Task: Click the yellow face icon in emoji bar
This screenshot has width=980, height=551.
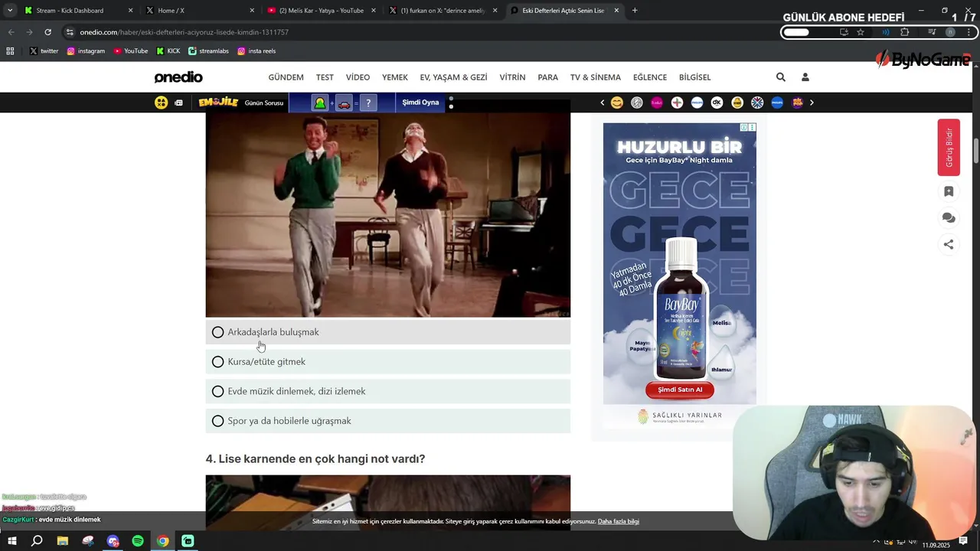Action: click(161, 103)
